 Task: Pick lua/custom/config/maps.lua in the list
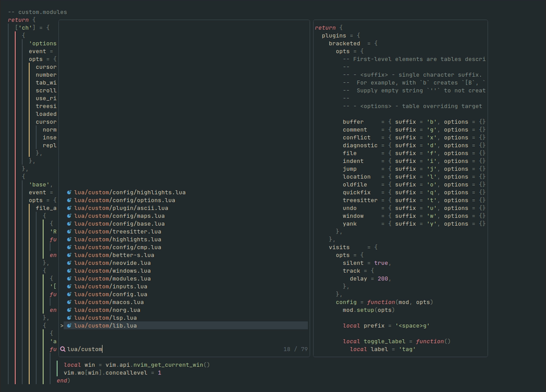(119, 216)
